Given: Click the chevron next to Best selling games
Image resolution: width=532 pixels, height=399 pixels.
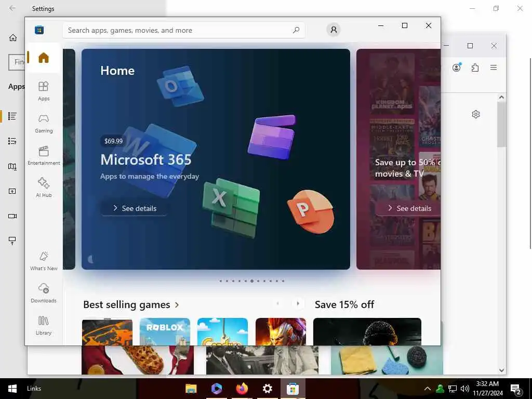Looking at the screenshot, I should 177,305.
